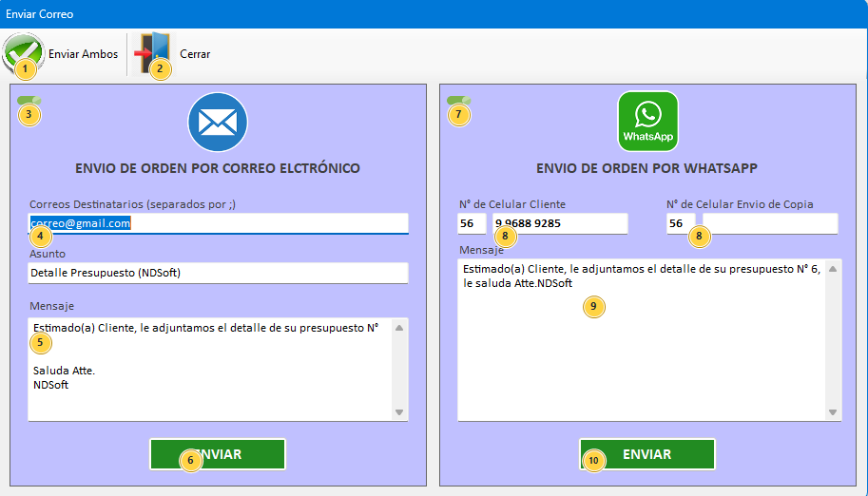The width and height of the screenshot is (868, 496).
Task: Click the green checkmark Enviar Ambos icon
Action: pos(23,53)
